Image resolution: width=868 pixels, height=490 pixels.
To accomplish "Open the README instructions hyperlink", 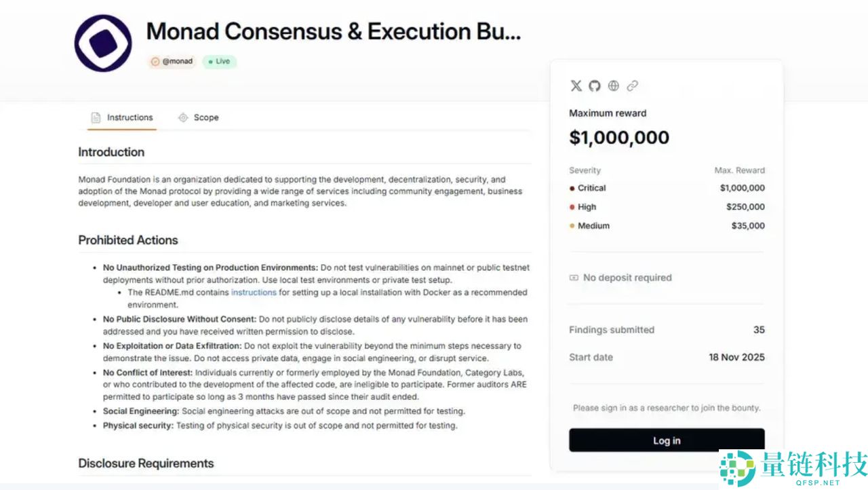I will point(254,293).
